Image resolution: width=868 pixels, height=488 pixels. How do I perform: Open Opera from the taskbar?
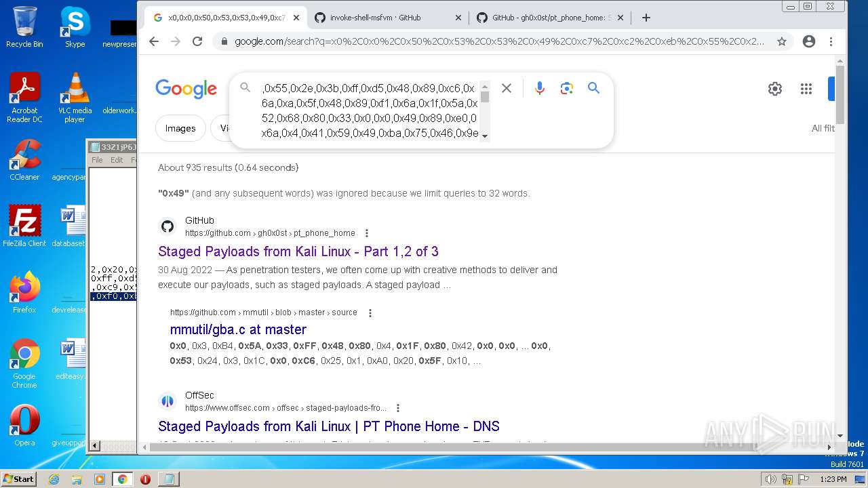[x=145, y=479]
